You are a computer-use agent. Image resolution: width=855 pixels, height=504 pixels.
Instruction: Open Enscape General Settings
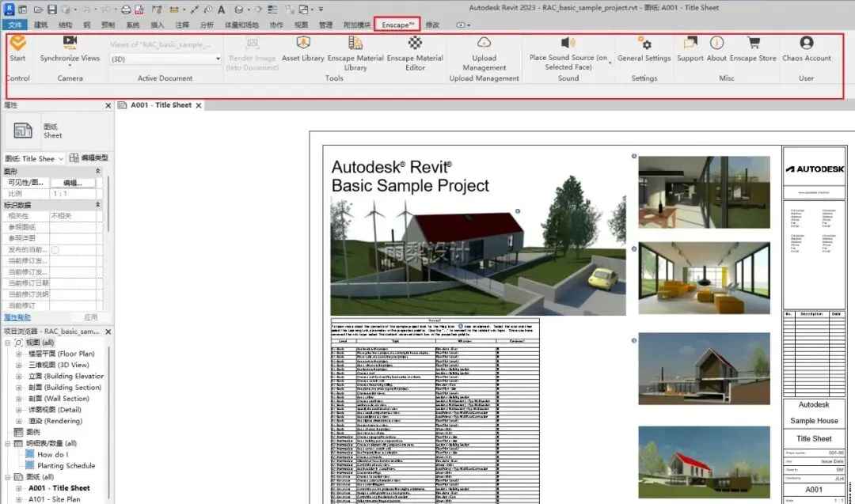click(x=644, y=43)
